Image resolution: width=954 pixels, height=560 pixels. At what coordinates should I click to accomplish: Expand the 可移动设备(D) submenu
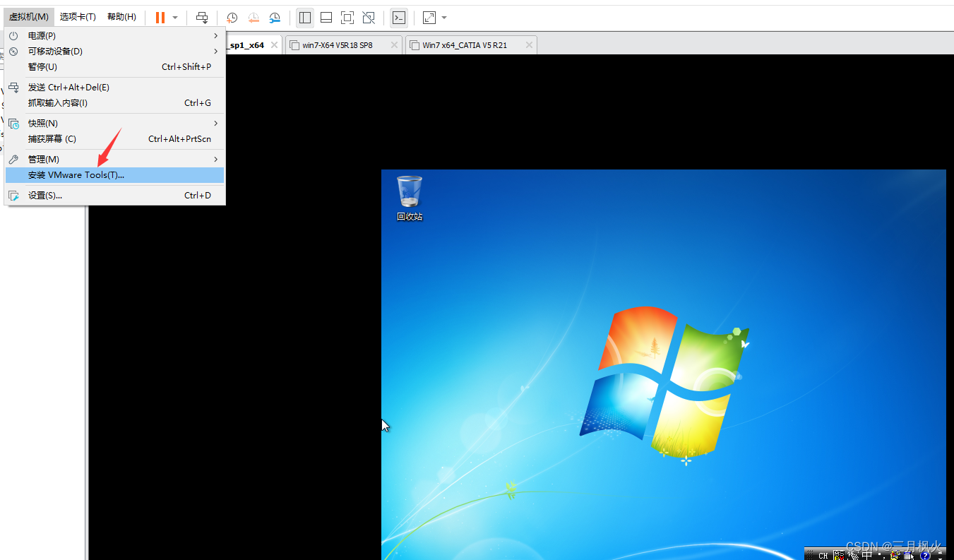point(114,51)
